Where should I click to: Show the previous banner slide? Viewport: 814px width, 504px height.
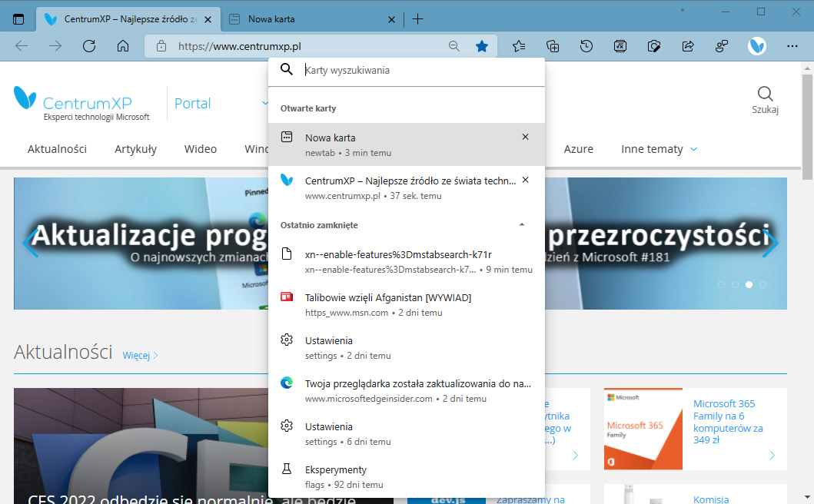(x=30, y=243)
